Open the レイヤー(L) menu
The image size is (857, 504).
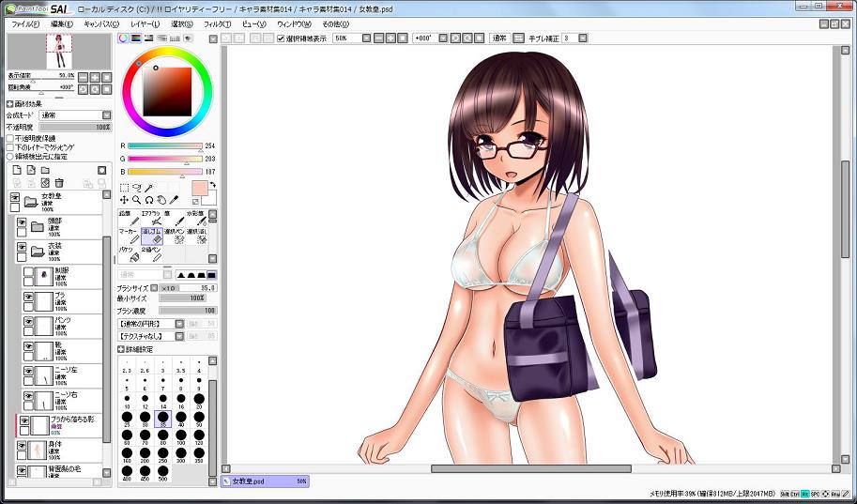tap(145, 23)
